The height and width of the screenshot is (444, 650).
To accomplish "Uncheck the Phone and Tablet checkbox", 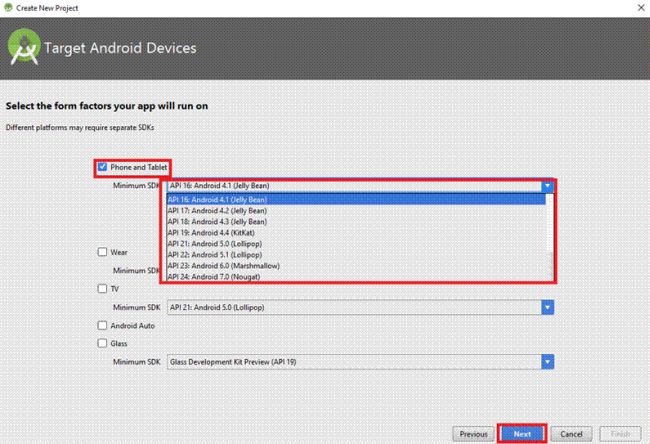I will pyautogui.click(x=102, y=167).
